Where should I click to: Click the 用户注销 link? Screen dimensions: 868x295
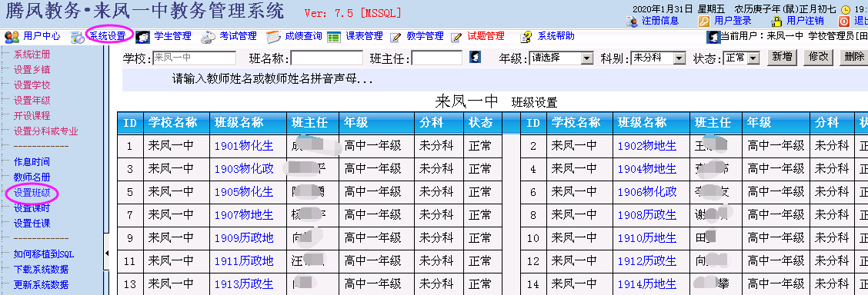[x=805, y=21]
